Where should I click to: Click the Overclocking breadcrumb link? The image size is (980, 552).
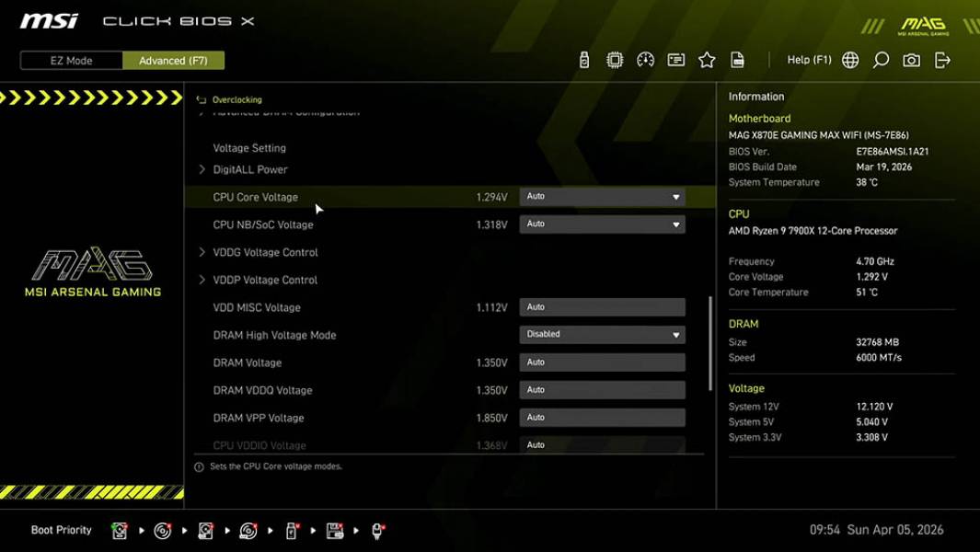237,99
